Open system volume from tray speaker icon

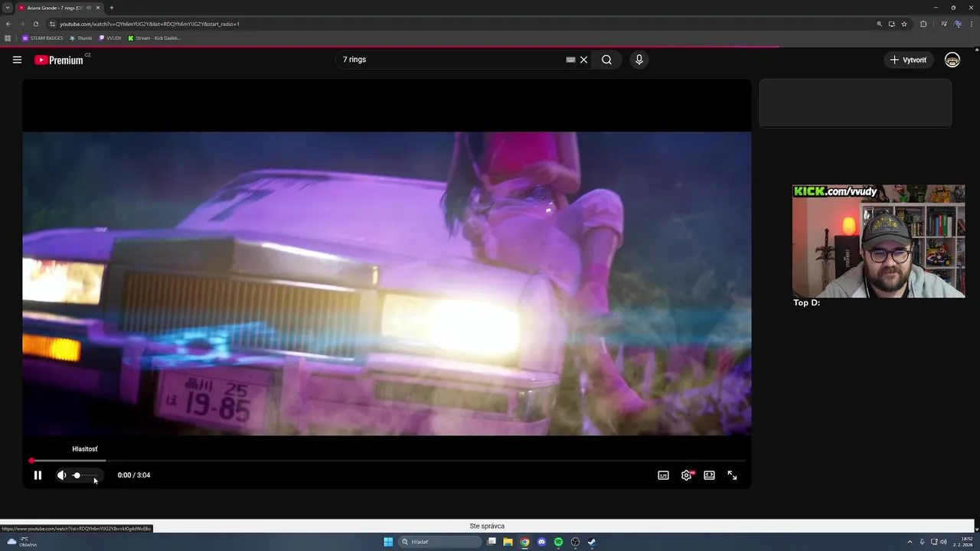(x=943, y=542)
